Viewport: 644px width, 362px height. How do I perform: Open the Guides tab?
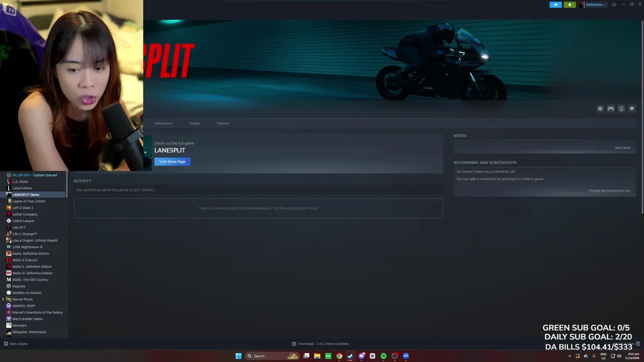[x=195, y=123]
